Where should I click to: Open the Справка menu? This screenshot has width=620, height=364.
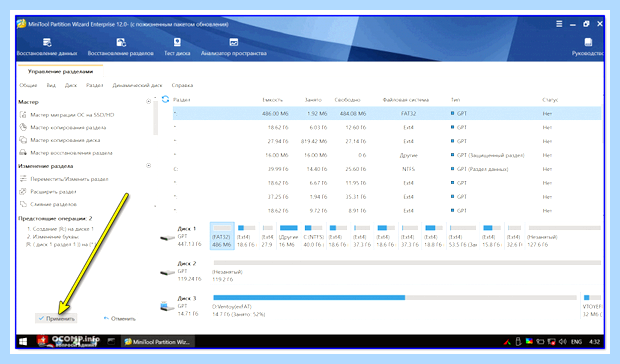182,85
